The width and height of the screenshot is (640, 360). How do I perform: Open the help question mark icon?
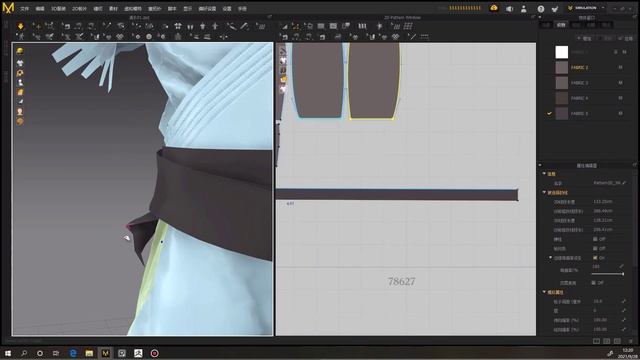[540, 9]
